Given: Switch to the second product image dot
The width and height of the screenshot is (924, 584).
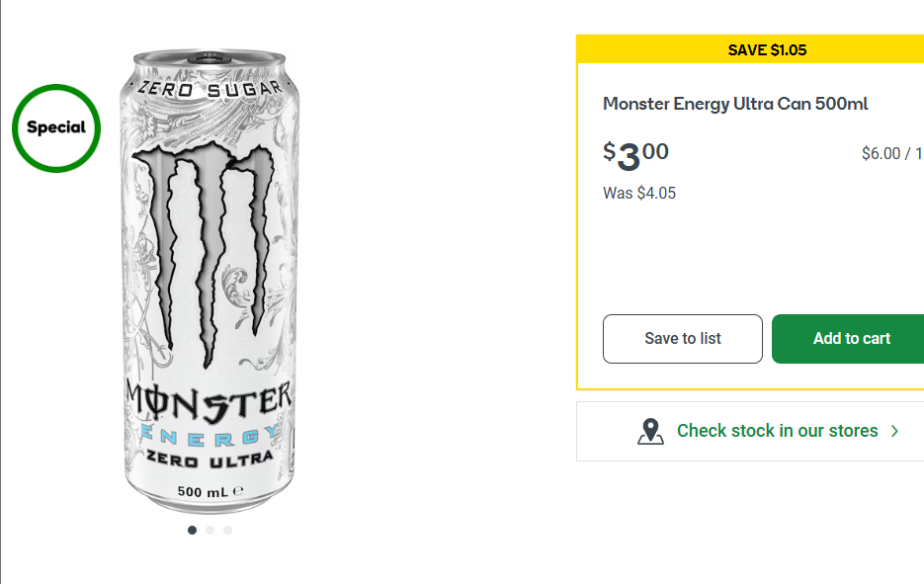Looking at the screenshot, I should click(x=210, y=531).
